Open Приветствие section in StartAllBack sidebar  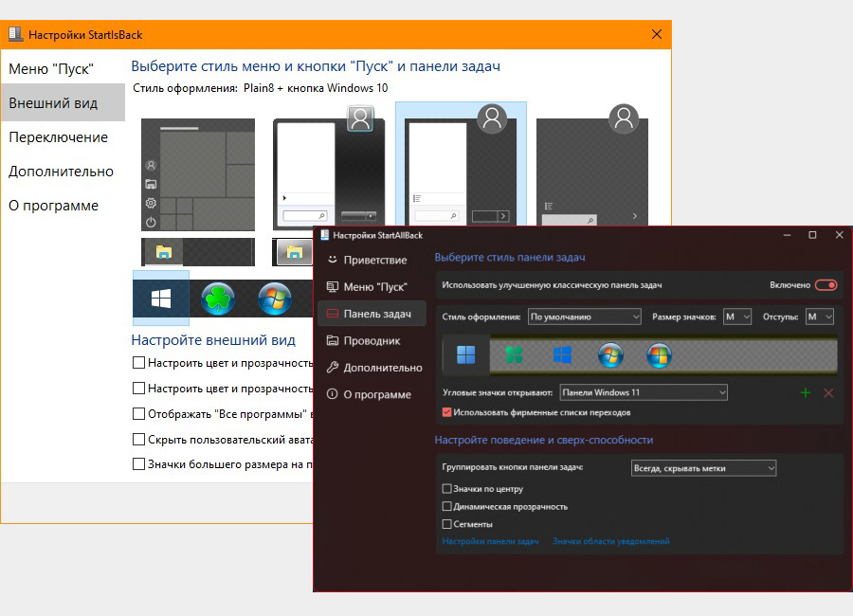(x=372, y=260)
